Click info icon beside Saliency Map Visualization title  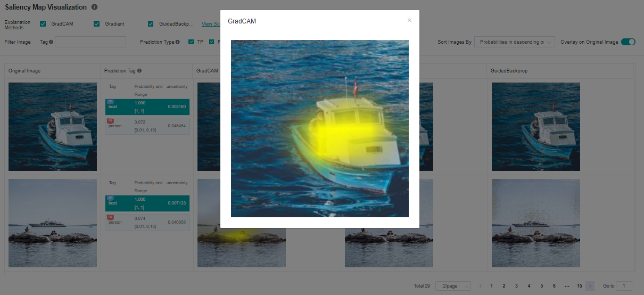click(x=94, y=7)
